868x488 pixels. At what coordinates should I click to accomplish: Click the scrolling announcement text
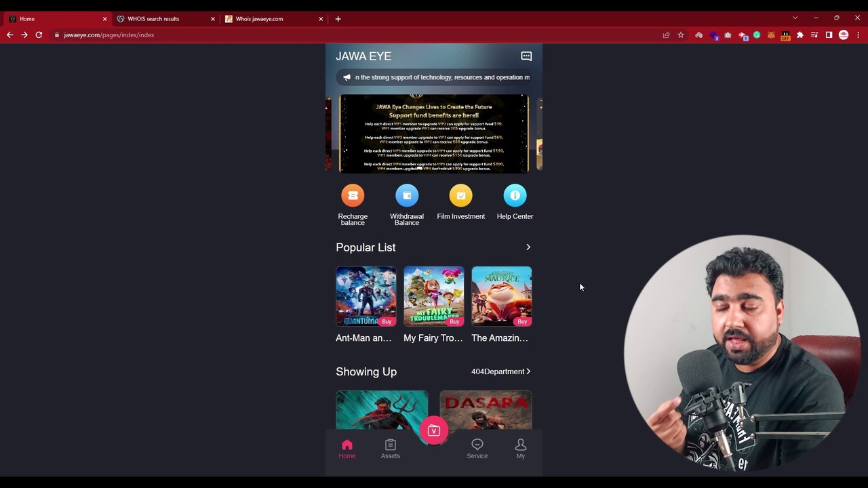pyautogui.click(x=442, y=77)
